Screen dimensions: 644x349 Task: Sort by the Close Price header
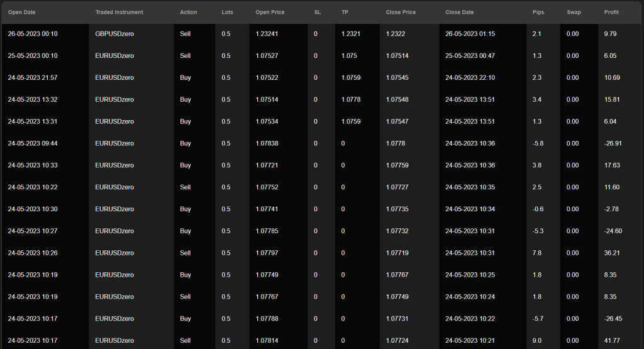pyautogui.click(x=401, y=12)
